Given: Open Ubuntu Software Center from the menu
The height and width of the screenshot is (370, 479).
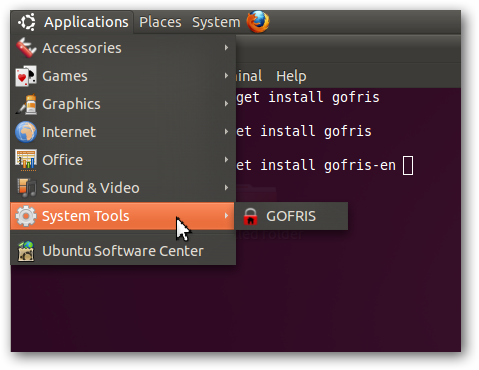Looking at the screenshot, I should tap(123, 251).
